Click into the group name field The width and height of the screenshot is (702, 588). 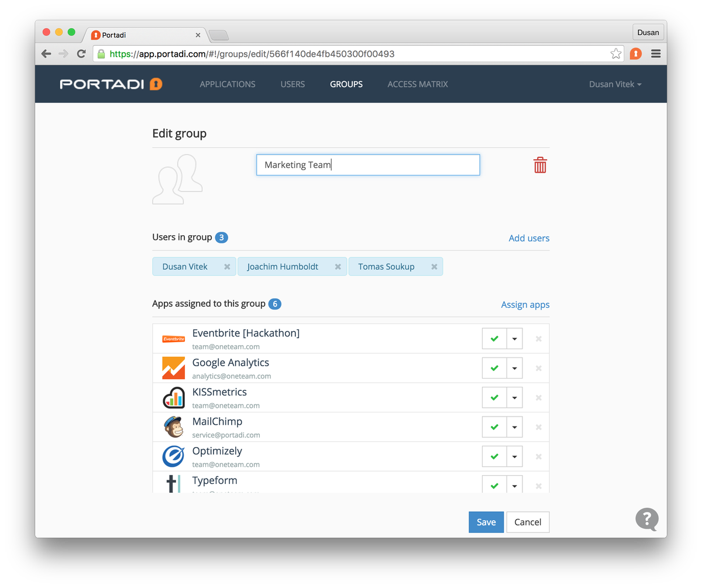pos(368,165)
